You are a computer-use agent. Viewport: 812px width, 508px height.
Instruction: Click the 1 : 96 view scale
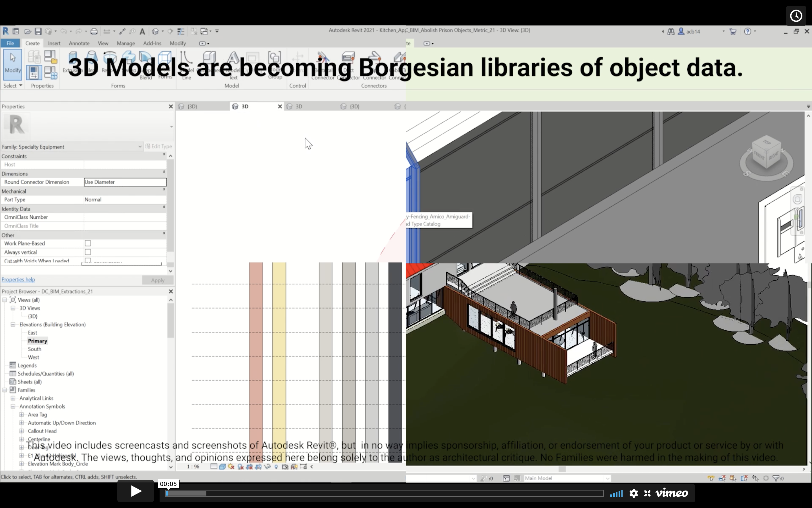(x=193, y=467)
